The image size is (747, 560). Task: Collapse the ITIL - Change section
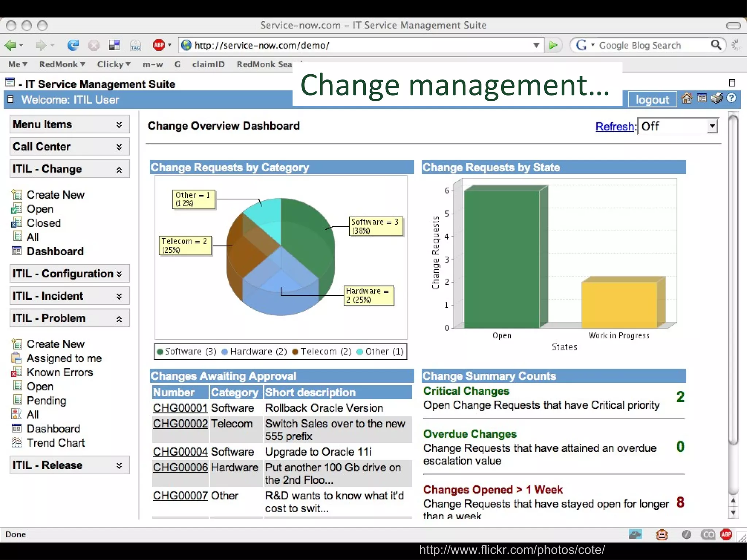119,170
